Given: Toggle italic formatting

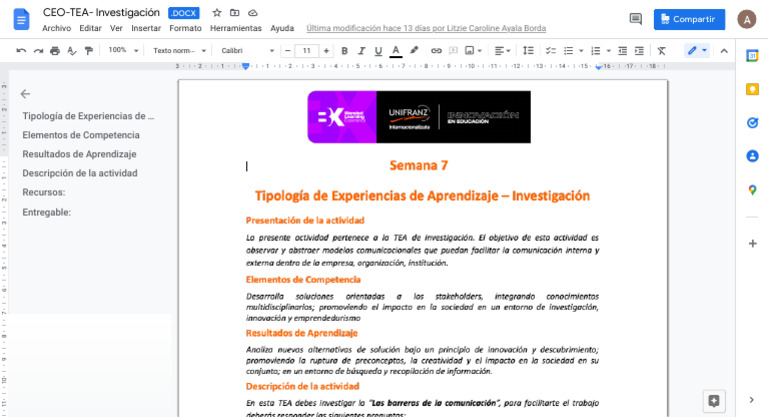Looking at the screenshot, I should coord(361,50).
